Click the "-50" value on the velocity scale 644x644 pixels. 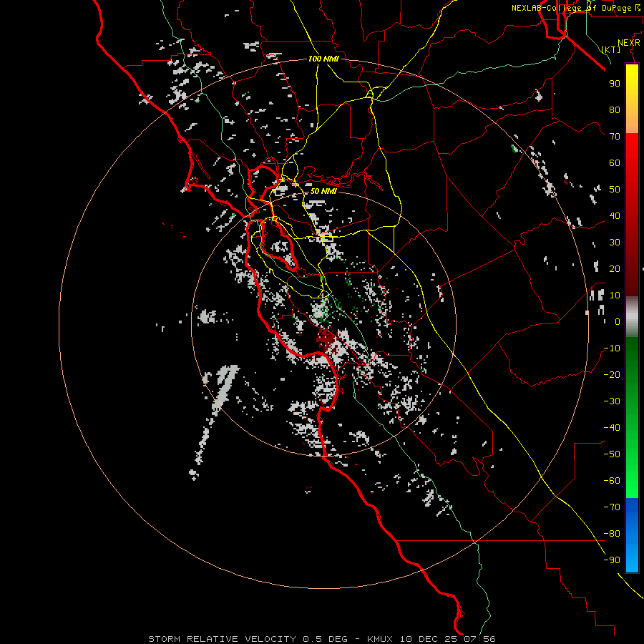612,454
